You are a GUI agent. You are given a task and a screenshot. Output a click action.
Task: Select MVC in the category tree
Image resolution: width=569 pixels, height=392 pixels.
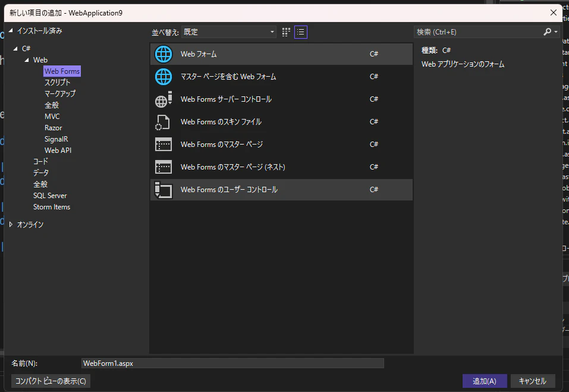click(x=52, y=117)
